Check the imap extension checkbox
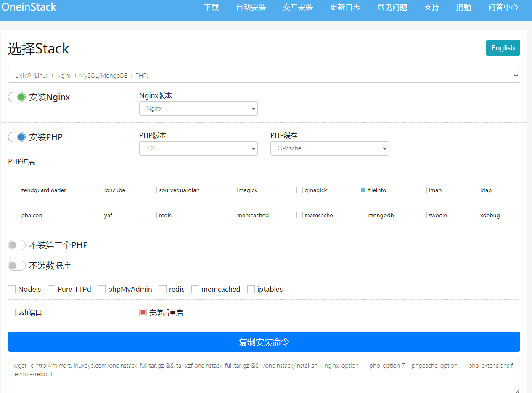The height and width of the screenshot is (393, 532). point(423,190)
